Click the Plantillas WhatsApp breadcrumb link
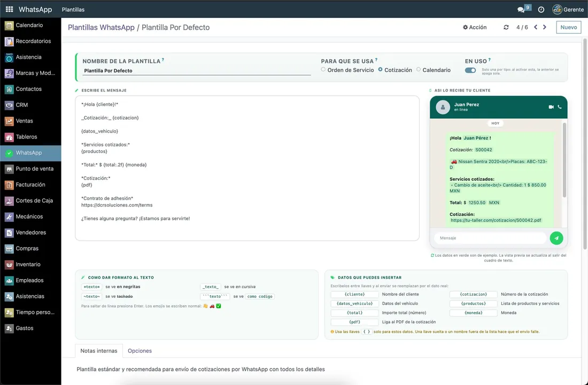 point(101,27)
